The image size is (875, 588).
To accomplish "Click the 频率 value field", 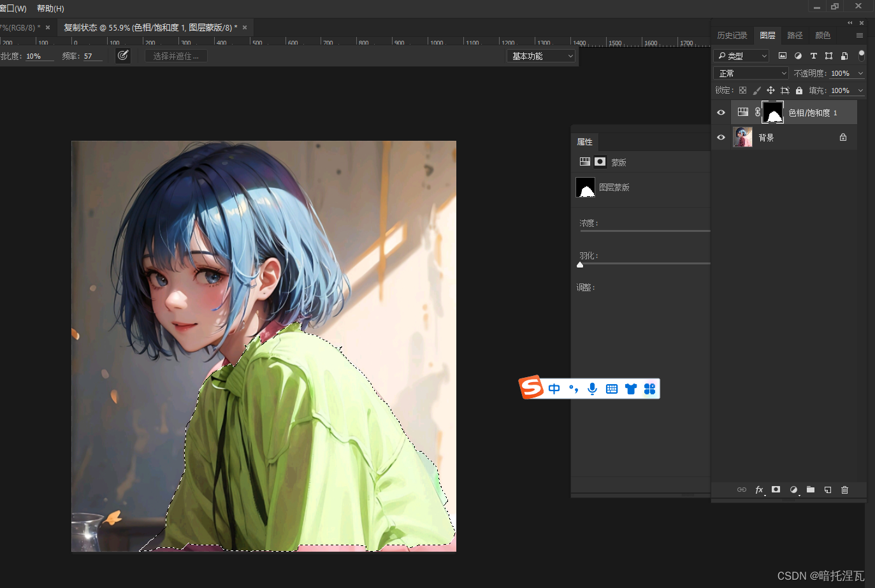I will [x=93, y=56].
